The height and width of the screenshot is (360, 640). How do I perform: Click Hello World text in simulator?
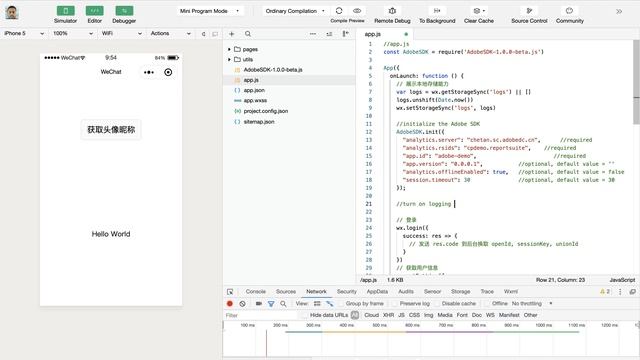pos(111,234)
